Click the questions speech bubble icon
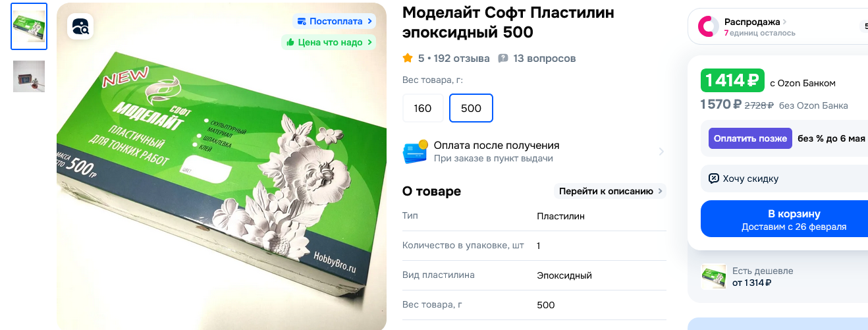Screen dimensions: 868x330 pyautogui.click(x=503, y=59)
